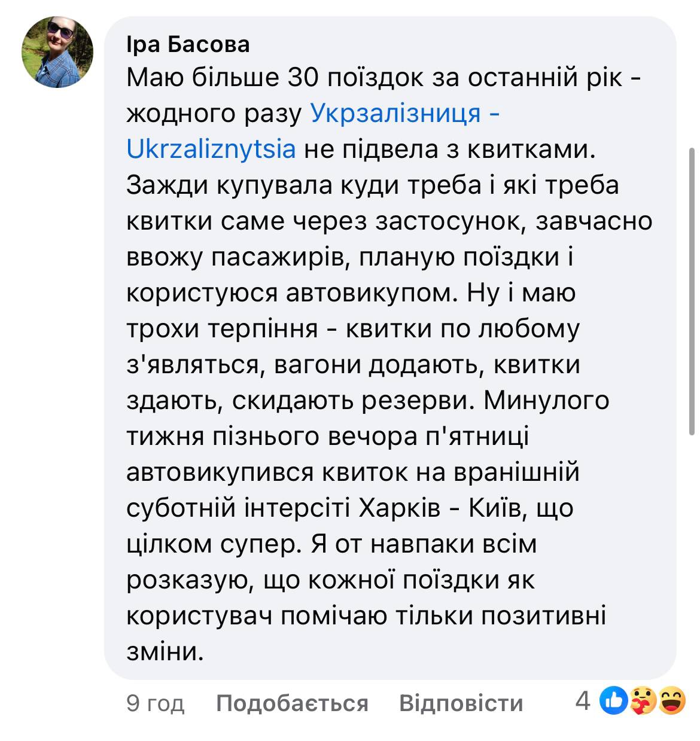Click the blue Ukrzaliznytsia link text
Viewport: 700px width, 741px height.
click(211, 149)
